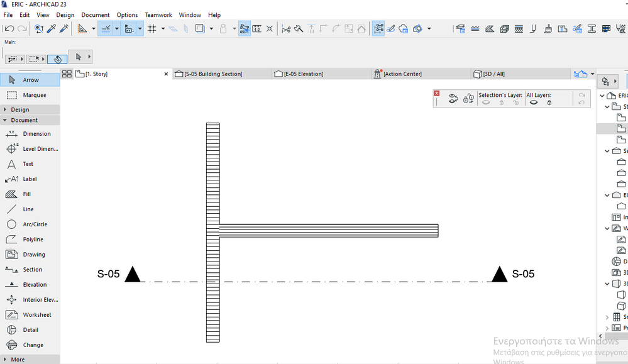Open Trace reference dropdown arrow
628x364 pixels.
click(211, 29)
